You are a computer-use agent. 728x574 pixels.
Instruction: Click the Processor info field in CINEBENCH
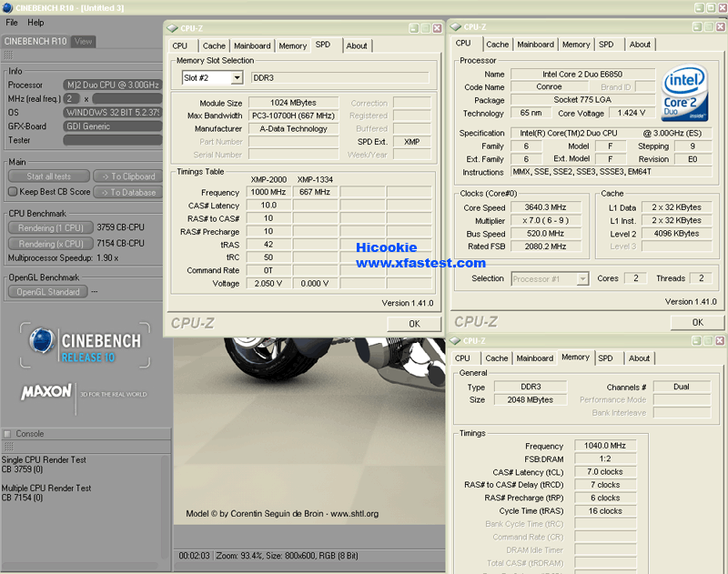(113, 85)
